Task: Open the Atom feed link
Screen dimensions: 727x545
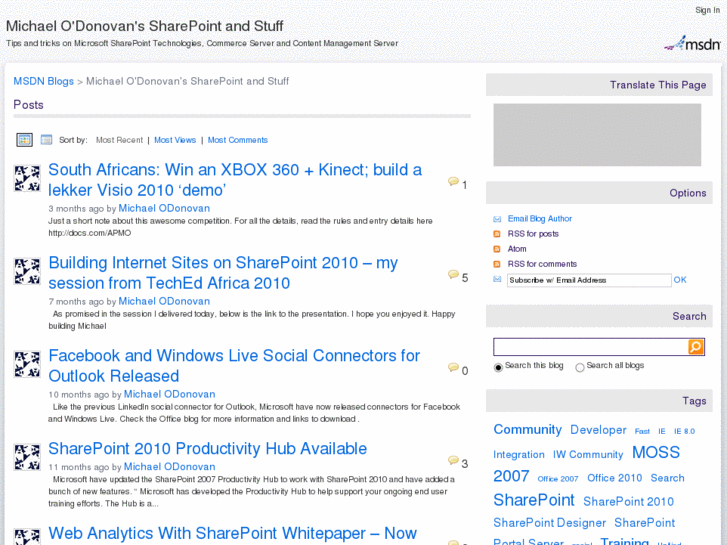Action: pyautogui.click(x=517, y=249)
